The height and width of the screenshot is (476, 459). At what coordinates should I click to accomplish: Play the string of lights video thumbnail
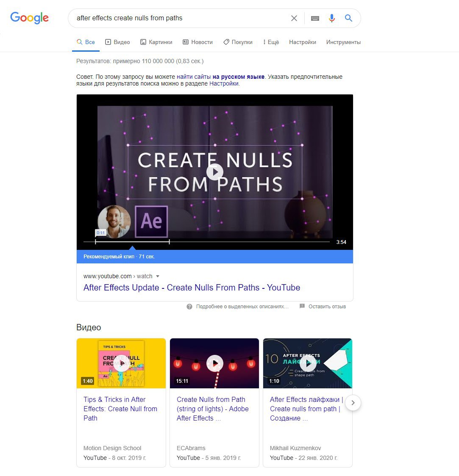click(214, 363)
